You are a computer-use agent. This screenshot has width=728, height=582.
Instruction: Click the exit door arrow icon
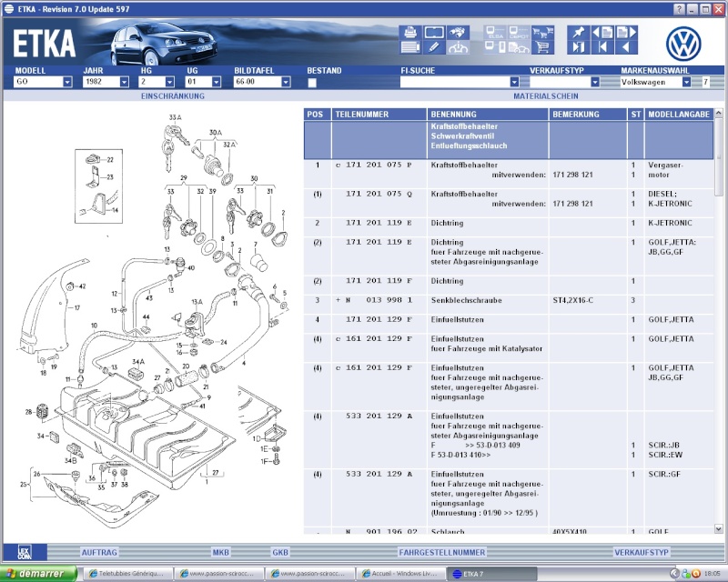(x=579, y=47)
